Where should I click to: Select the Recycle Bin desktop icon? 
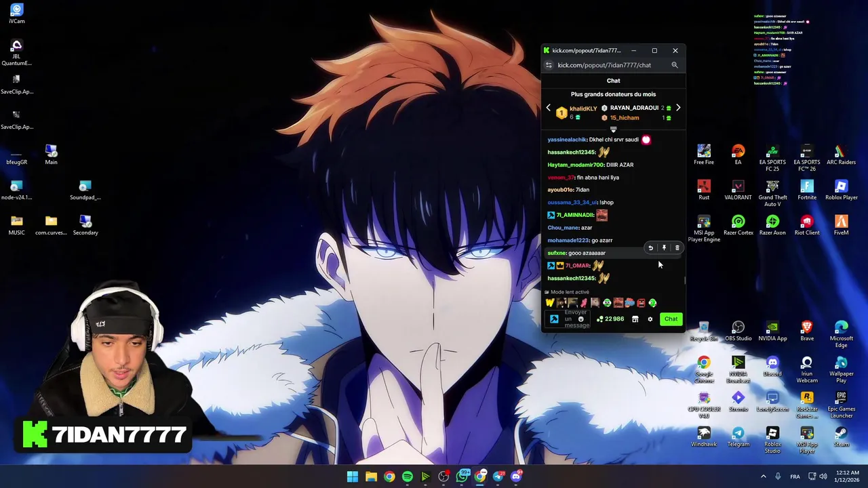tap(704, 331)
